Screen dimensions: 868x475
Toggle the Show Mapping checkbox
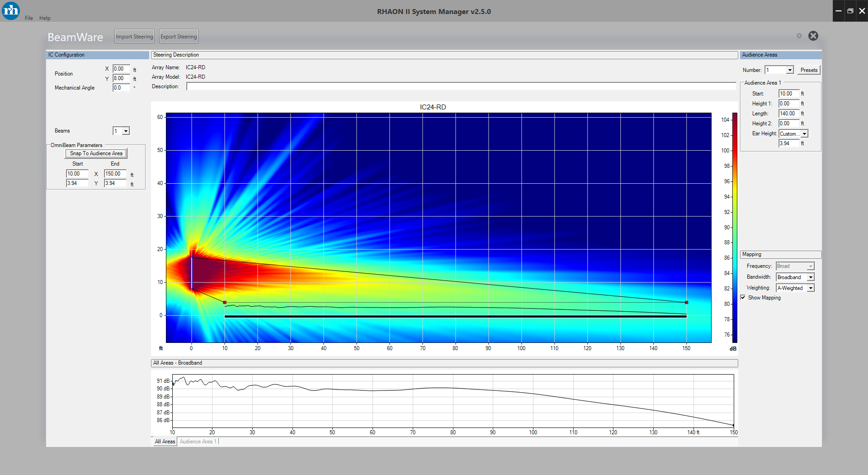coord(743,298)
